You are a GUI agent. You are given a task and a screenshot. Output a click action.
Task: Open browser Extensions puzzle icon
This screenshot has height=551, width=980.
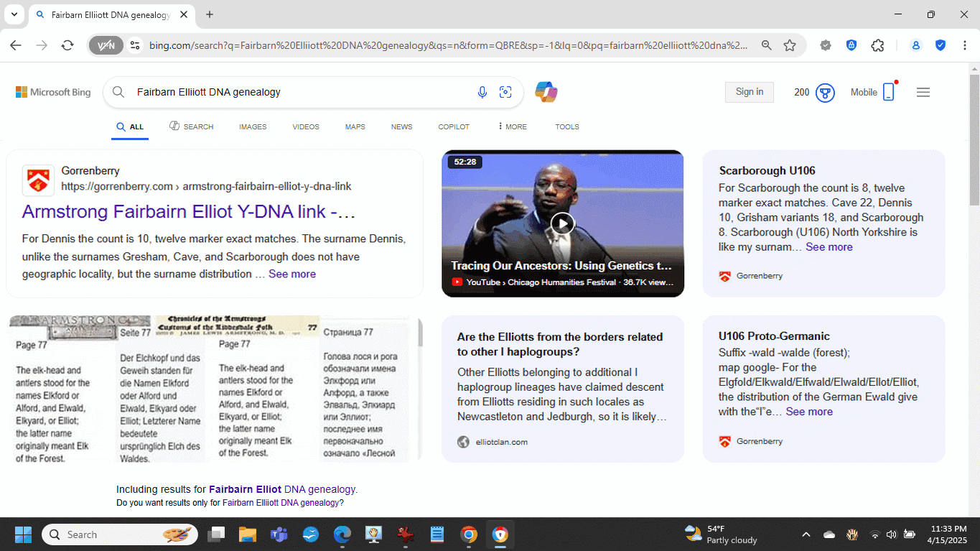(x=877, y=45)
